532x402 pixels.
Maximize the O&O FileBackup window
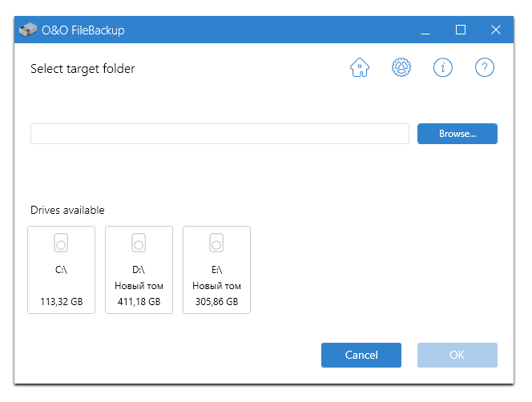(x=461, y=30)
